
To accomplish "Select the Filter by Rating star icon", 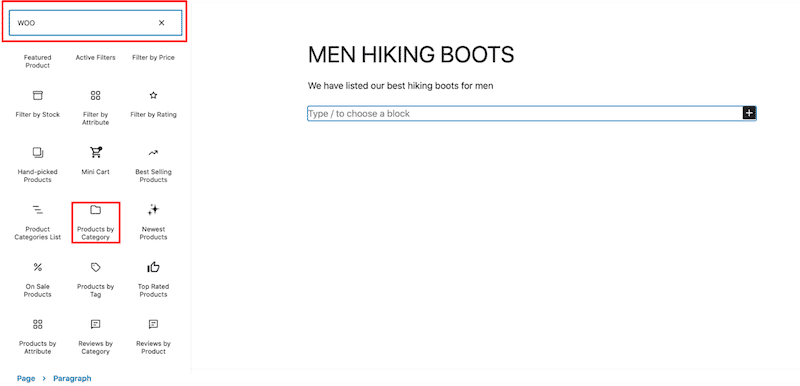I will click(x=153, y=95).
